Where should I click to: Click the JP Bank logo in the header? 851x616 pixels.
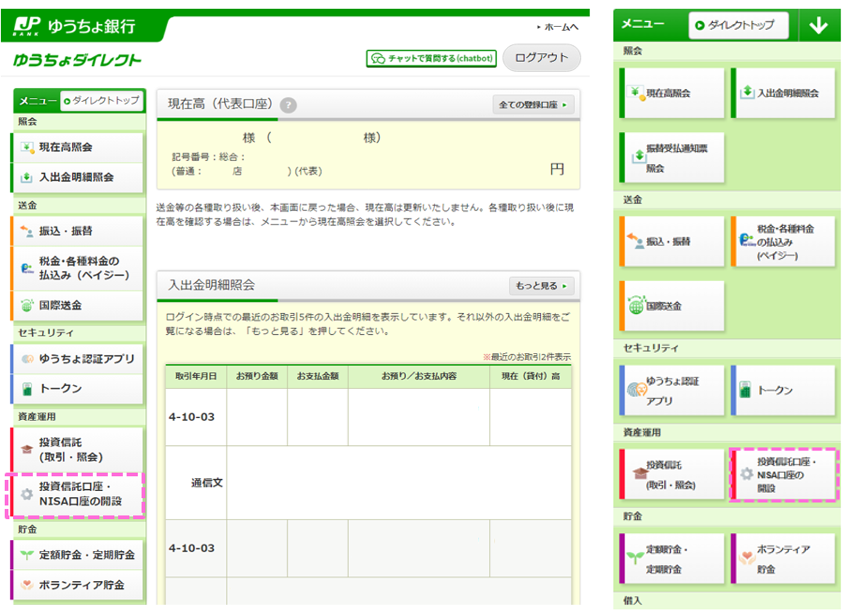(27, 26)
